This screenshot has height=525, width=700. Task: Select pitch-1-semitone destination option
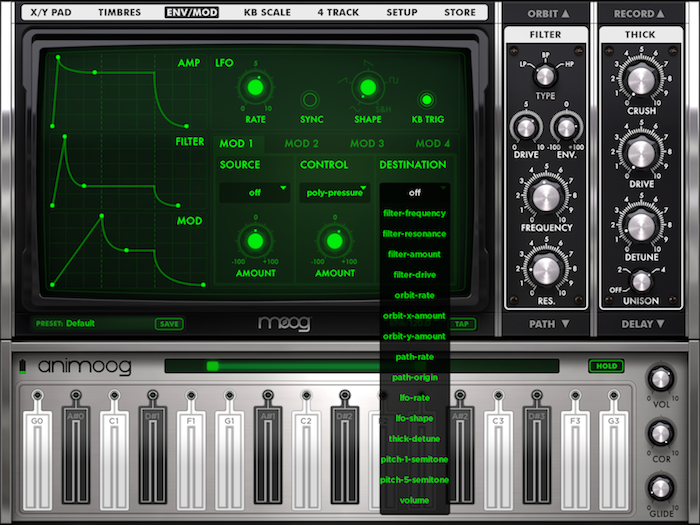[x=415, y=459]
